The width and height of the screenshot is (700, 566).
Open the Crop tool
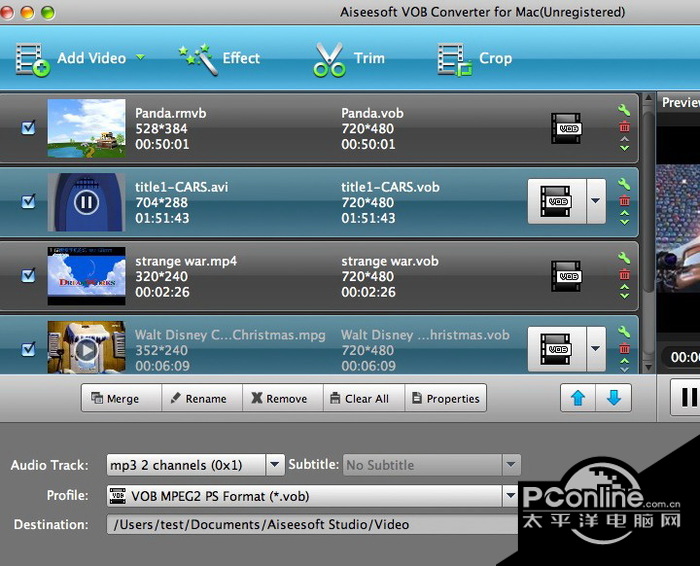coord(474,59)
